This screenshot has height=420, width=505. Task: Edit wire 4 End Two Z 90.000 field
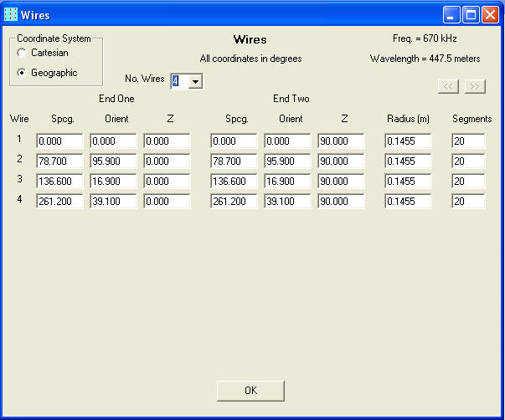click(x=341, y=201)
